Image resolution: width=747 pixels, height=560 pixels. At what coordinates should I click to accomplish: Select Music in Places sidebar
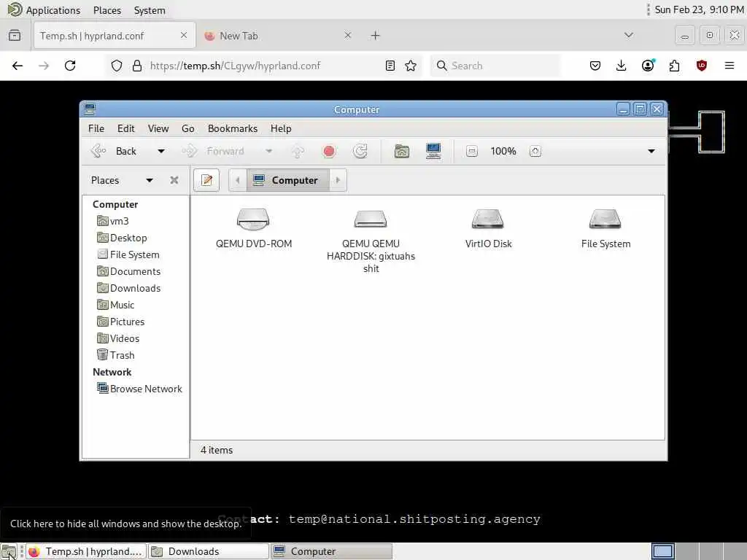pyautogui.click(x=116, y=305)
